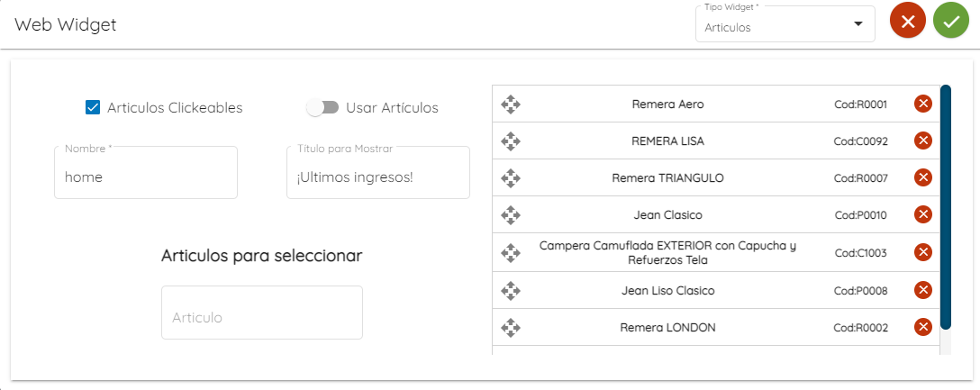
Task: Open the Tipo Widget dropdown
Action: 785,24
